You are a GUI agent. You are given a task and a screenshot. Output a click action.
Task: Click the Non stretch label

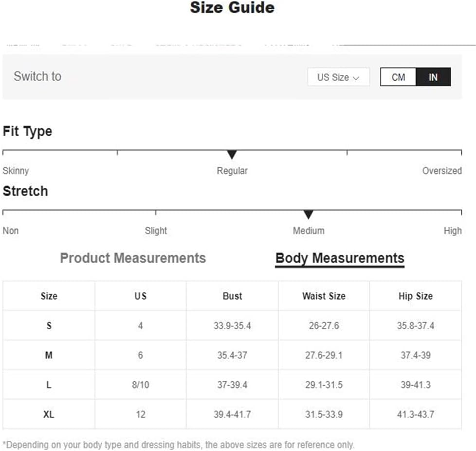(11, 231)
